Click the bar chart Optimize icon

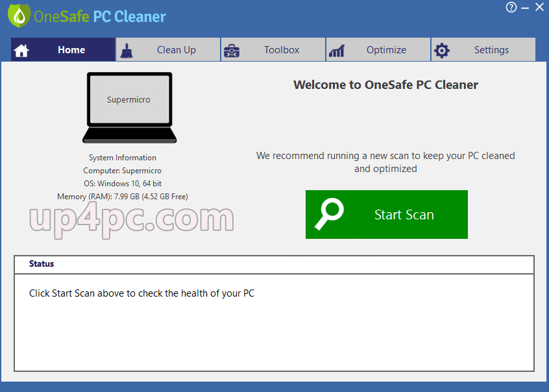pyautogui.click(x=336, y=51)
